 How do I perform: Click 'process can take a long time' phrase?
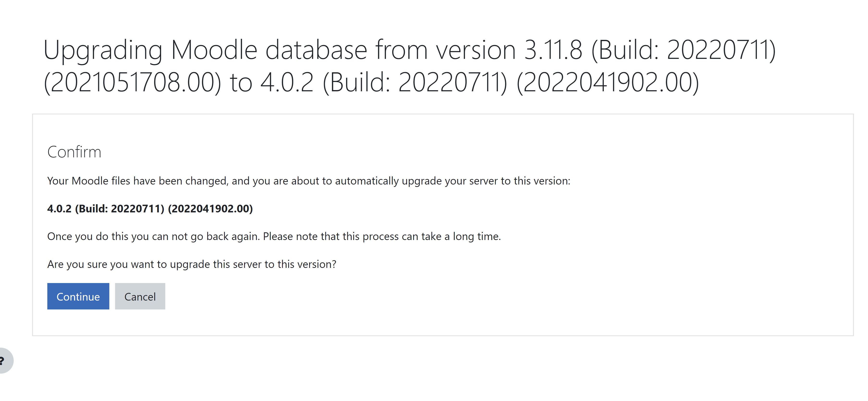coord(432,237)
